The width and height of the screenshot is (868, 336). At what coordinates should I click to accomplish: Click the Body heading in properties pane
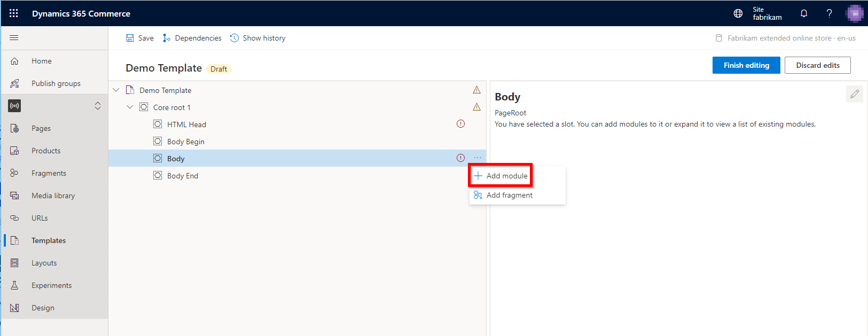[507, 97]
